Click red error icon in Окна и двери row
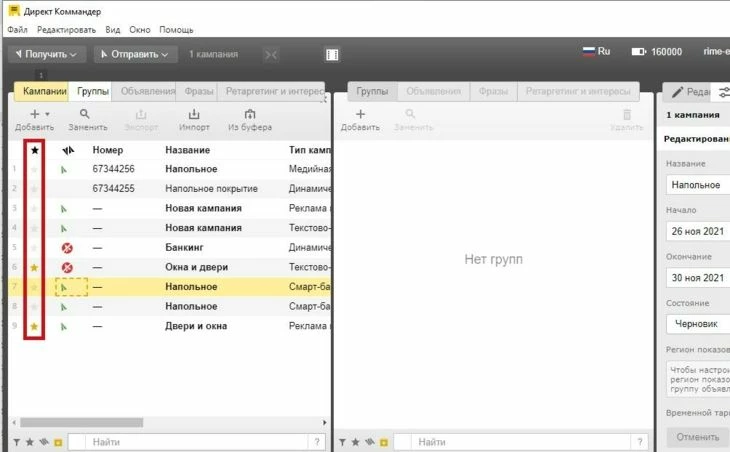 click(x=68, y=268)
